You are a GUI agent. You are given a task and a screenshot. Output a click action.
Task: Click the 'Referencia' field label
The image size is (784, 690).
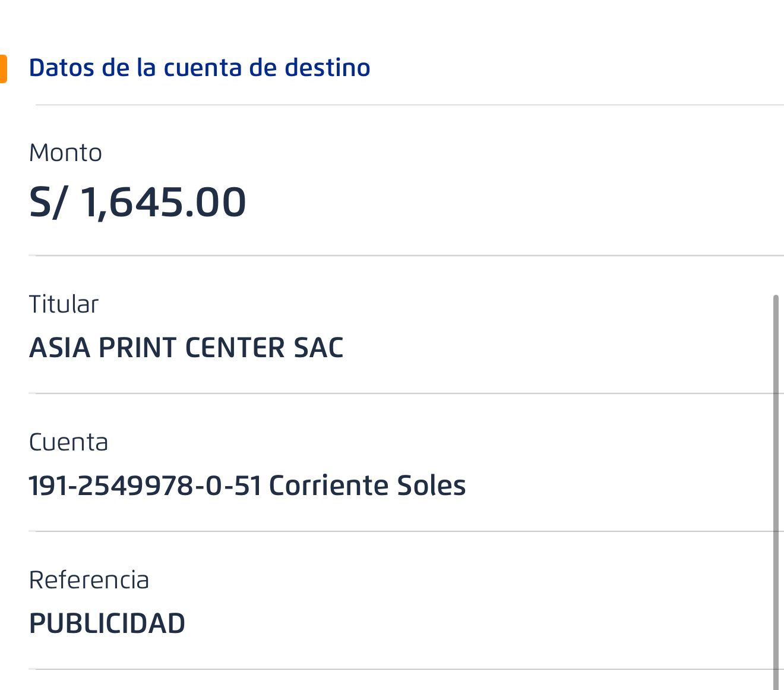[88, 580]
